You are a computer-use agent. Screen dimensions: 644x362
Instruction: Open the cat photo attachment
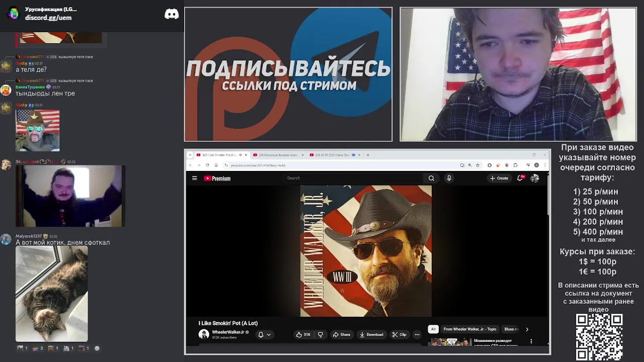point(52,294)
